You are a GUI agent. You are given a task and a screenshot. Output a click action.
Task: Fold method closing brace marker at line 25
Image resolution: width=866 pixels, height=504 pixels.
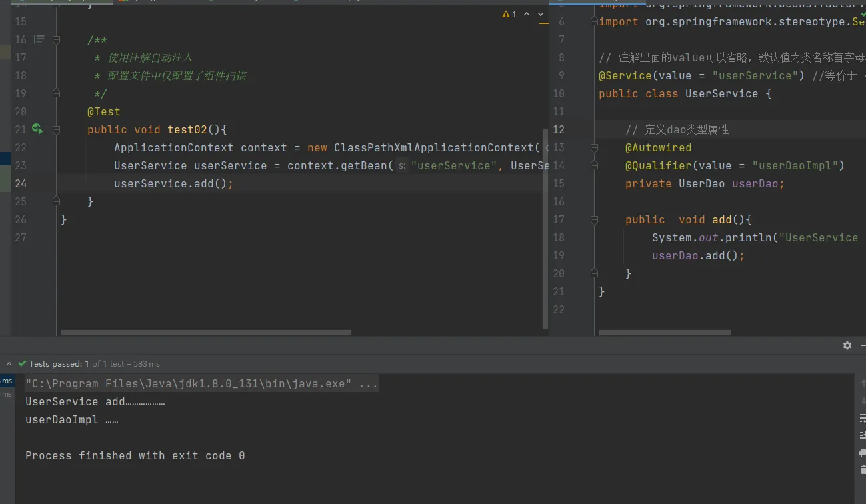click(56, 201)
